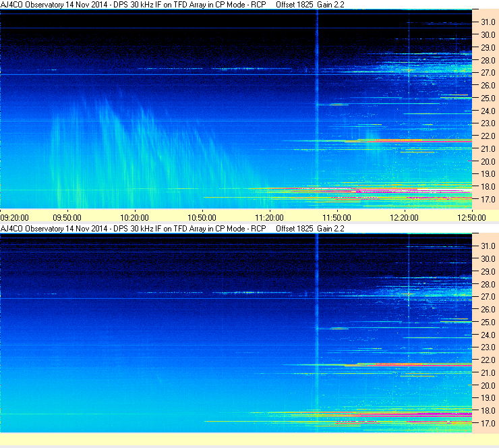Click the 30.0 frequency label on the upper spectrogram

[x=488, y=35]
